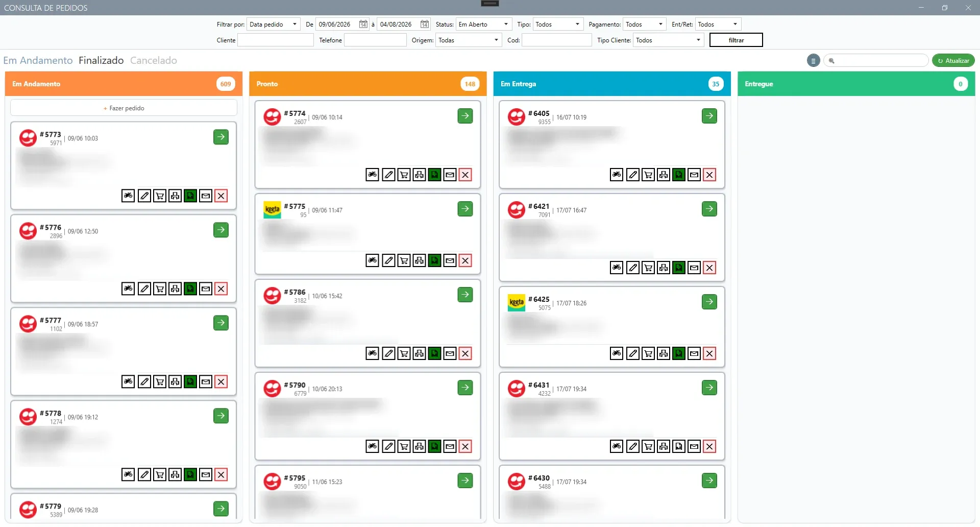Print order #5773
Viewport: 980px width, 527px height.
[x=175, y=196]
